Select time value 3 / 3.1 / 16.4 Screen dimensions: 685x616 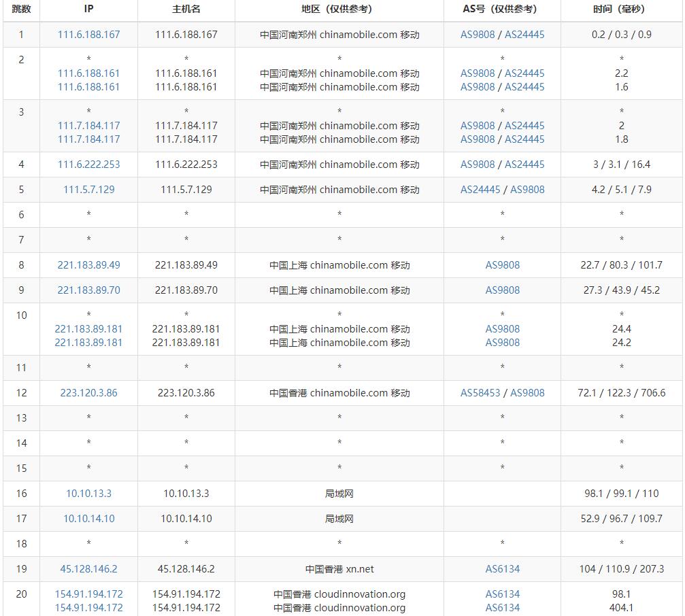(x=622, y=165)
